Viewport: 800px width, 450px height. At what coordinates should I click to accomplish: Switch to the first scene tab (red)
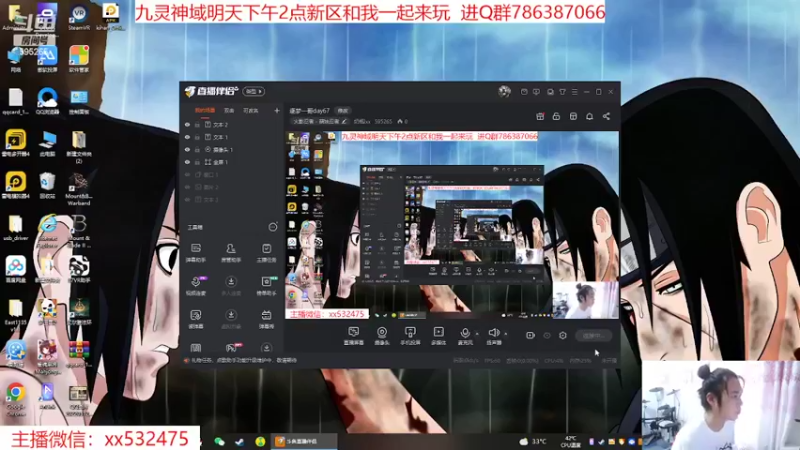205,111
